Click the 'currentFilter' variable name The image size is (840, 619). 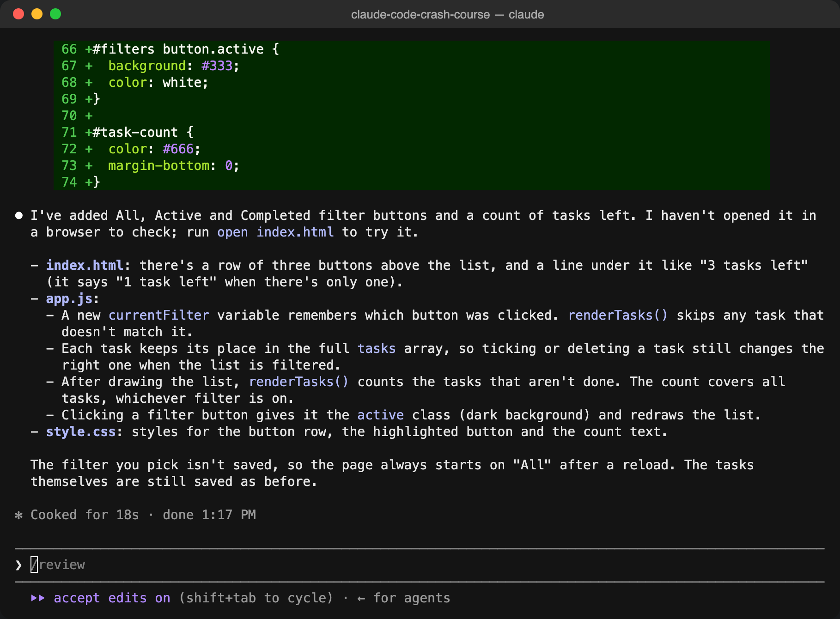click(159, 315)
